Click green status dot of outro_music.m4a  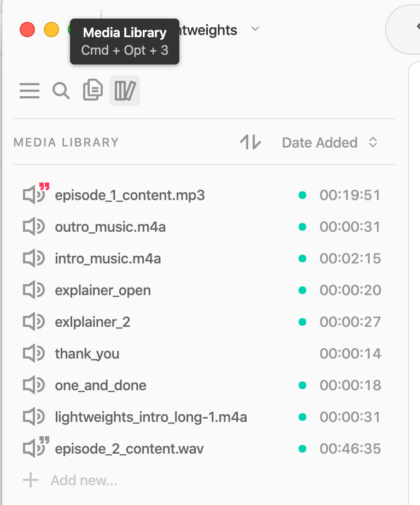(302, 227)
